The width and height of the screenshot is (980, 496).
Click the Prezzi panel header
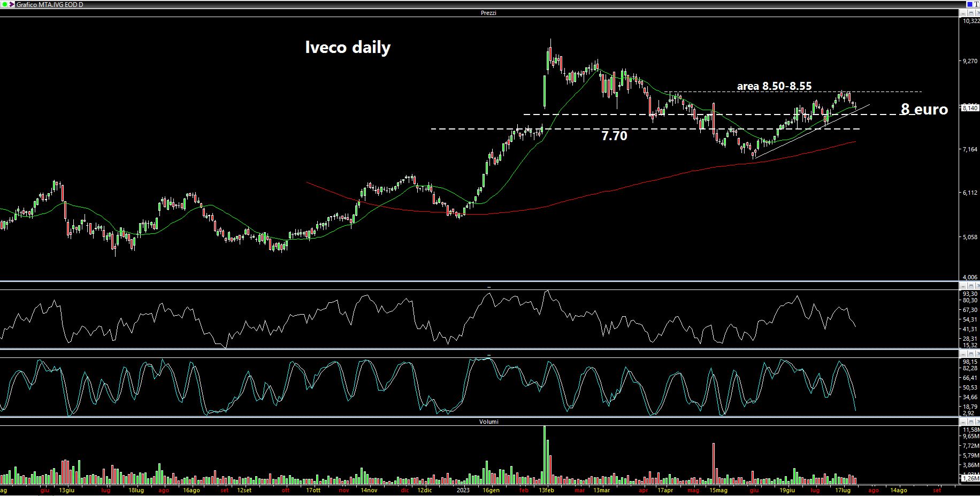click(x=488, y=13)
